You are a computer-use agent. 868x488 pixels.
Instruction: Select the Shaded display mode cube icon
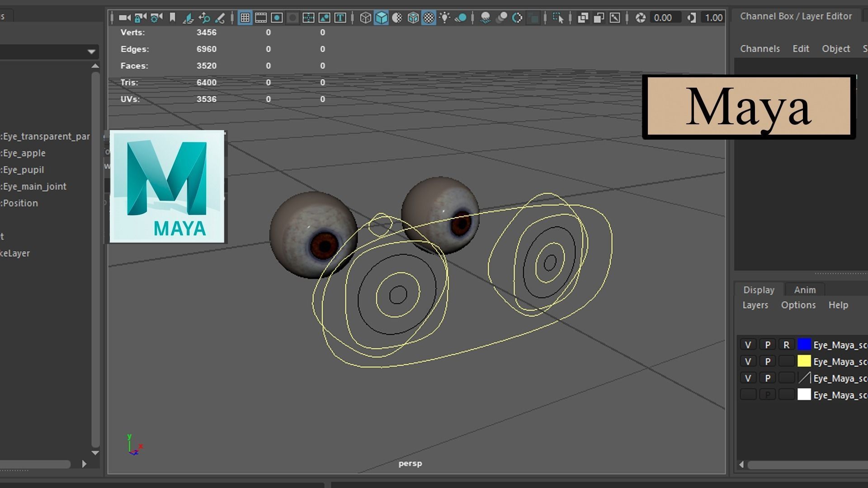click(x=381, y=18)
